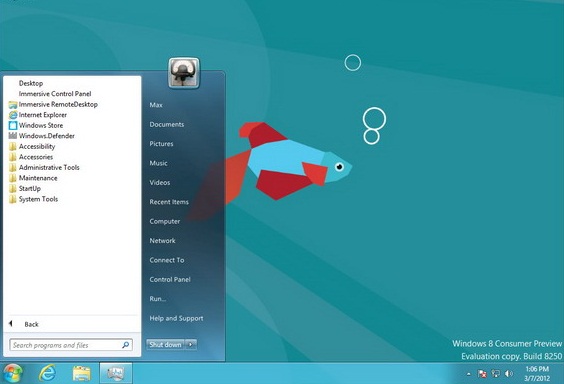
Task: Expand shut down options arrow
Action: [191, 344]
